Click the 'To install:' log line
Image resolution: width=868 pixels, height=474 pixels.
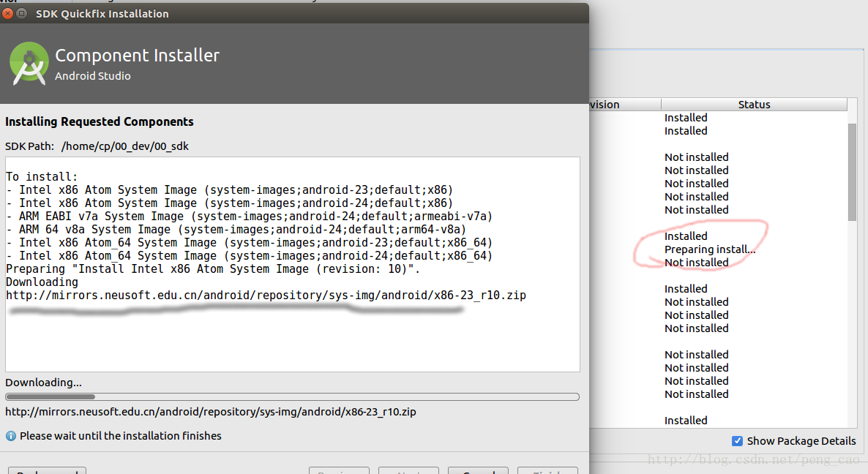coord(42,177)
